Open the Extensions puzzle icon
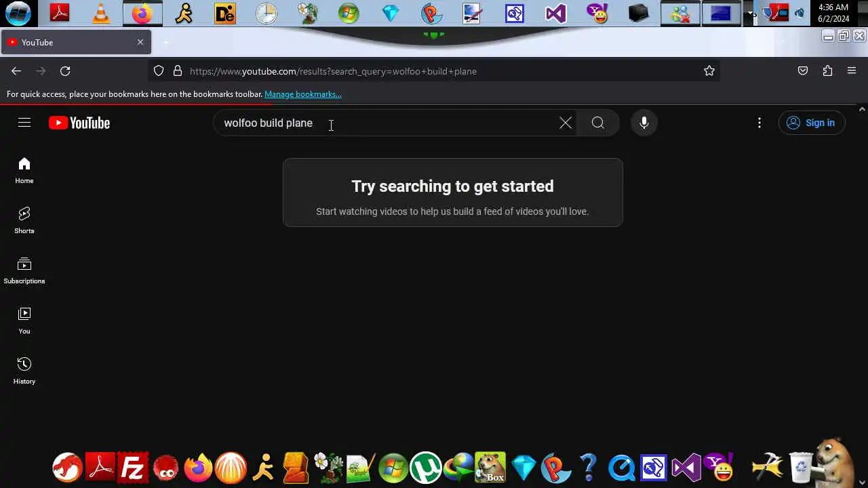This screenshot has height=488, width=868. click(x=827, y=71)
